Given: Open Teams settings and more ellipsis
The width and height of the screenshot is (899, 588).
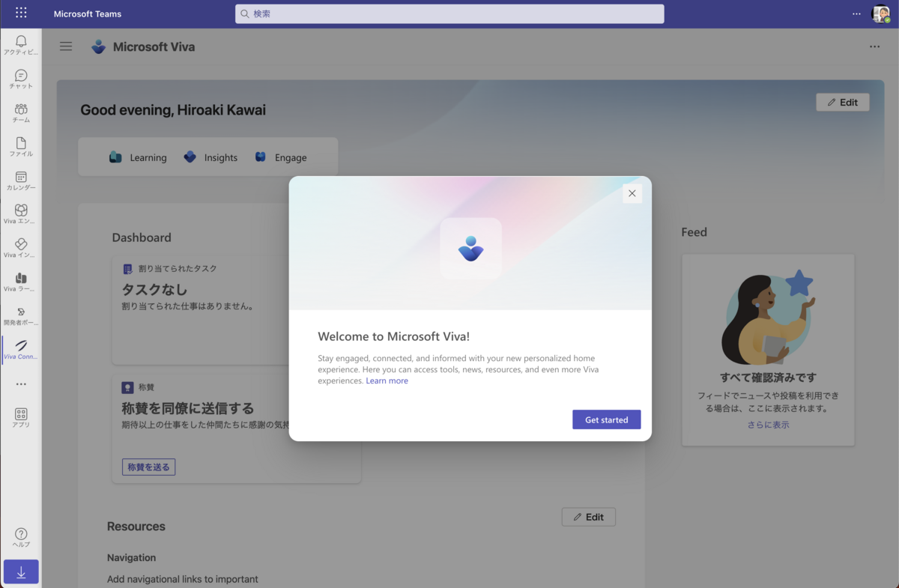Looking at the screenshot, I should (x=856, y=13).
